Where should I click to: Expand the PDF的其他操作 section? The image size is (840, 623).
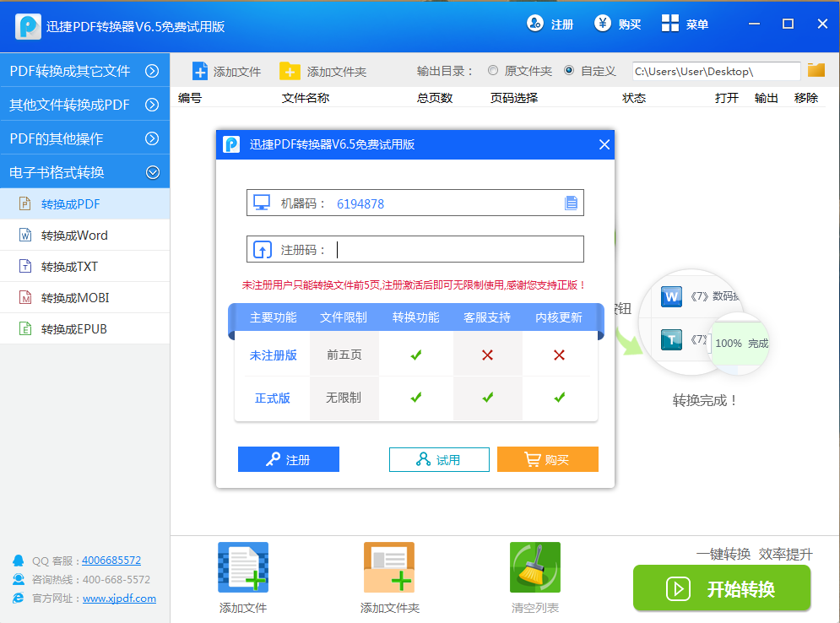[x=84, y=138]
